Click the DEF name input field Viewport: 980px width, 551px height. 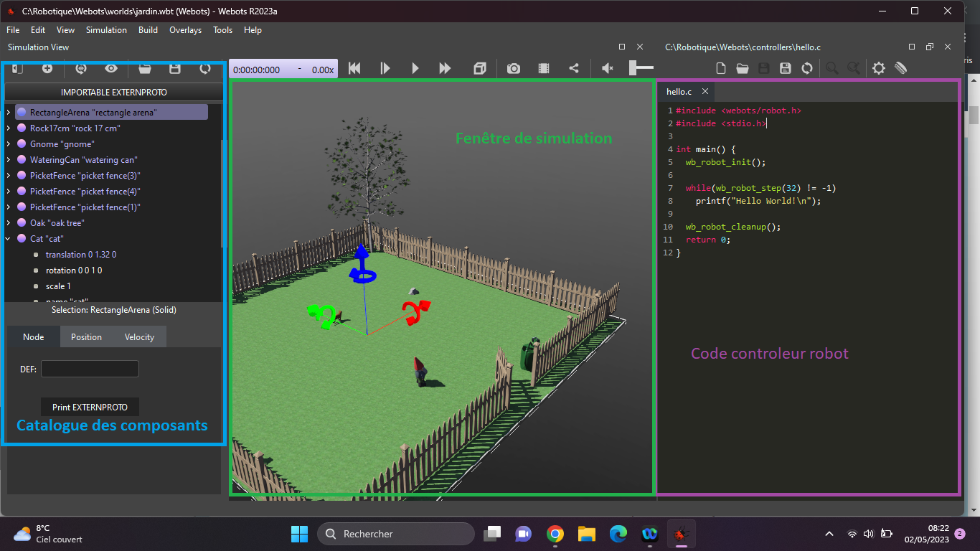(x=90, y=369)
